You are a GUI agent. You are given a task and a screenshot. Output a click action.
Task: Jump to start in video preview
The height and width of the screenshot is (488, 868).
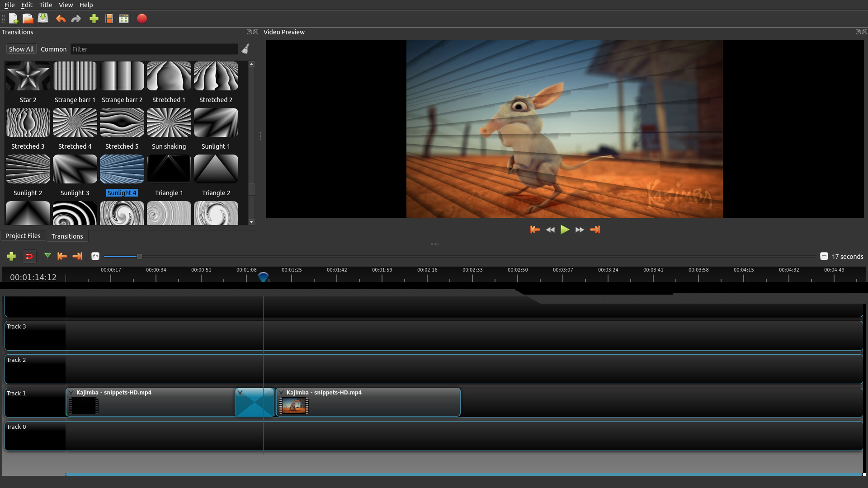(535, 230)
